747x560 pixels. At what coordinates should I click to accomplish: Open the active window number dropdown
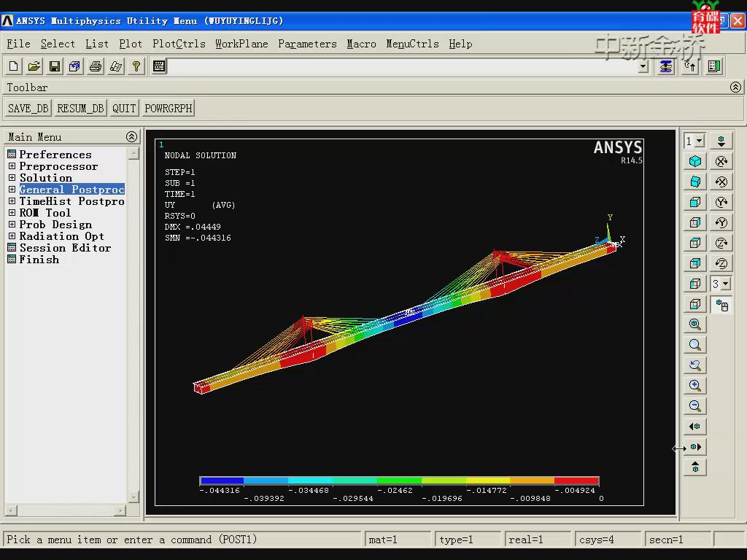click(x=700, y=141)
